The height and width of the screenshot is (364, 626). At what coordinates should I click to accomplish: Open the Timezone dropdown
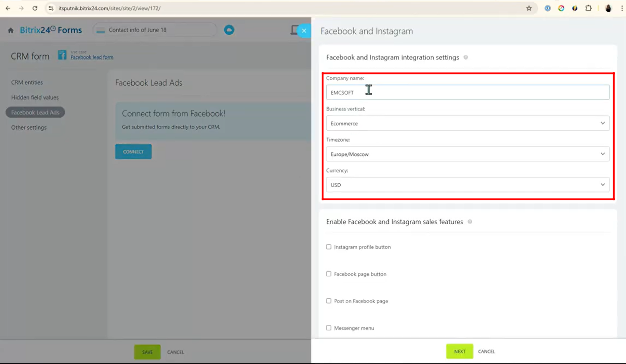pyautogui.click(x=468, y=154)
